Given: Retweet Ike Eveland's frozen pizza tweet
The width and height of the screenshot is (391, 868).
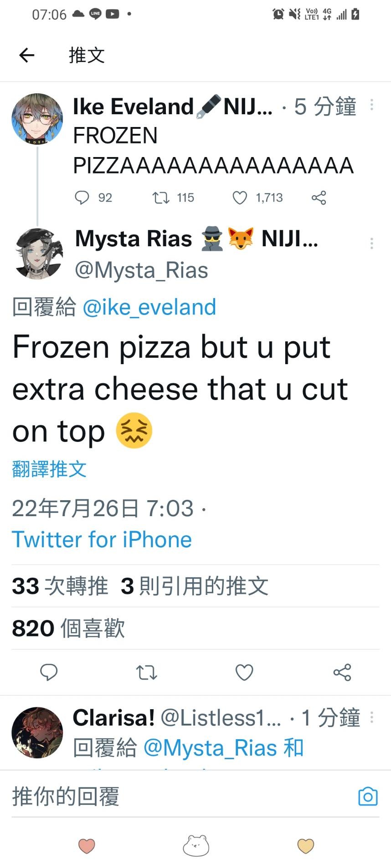Looking at the screenshot, I should click(160, 198).
